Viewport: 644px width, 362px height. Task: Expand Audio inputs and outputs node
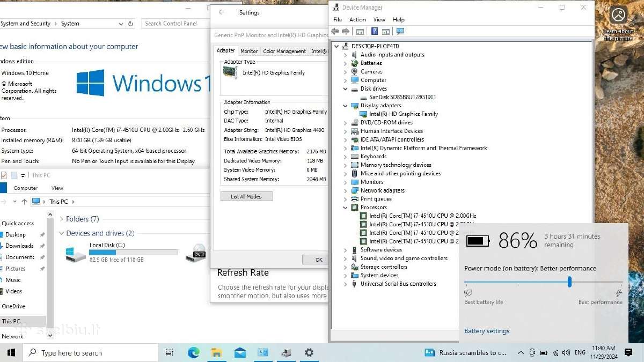tap(345, 55)
